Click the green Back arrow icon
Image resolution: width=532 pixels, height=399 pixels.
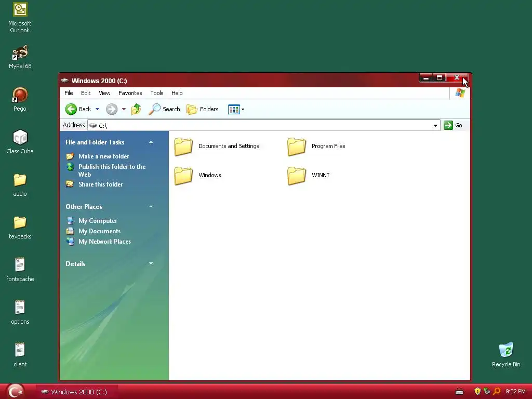[71, 109]
